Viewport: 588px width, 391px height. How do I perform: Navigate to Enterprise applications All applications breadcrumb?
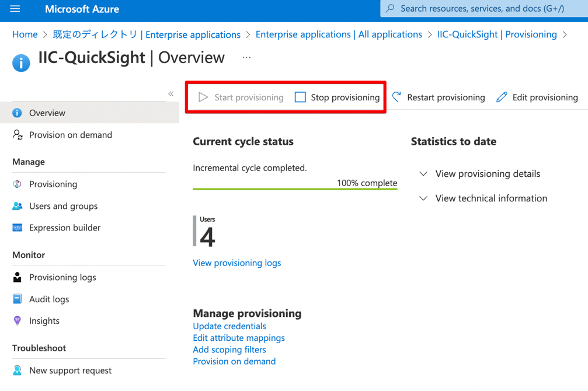[x=339, y=34]
